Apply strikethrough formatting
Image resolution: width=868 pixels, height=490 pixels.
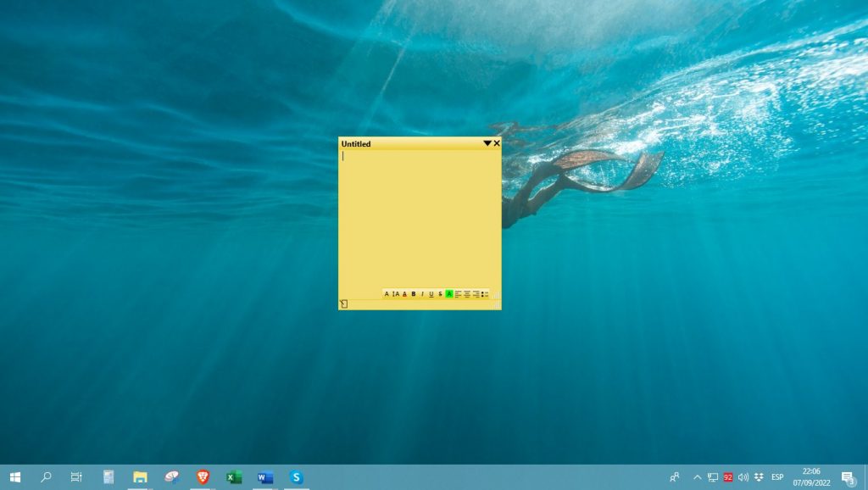click(441, 293)
